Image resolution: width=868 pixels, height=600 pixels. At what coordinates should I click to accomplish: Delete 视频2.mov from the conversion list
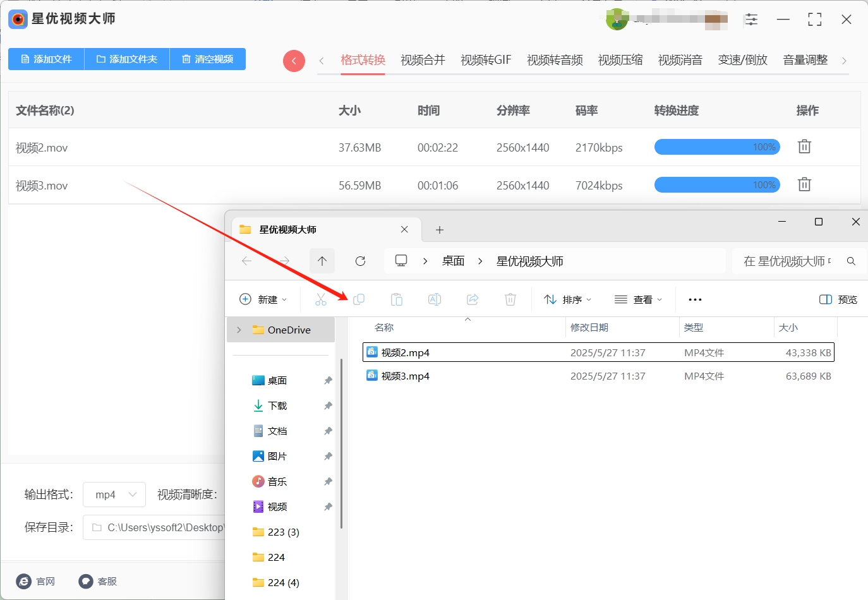[804, 147]
